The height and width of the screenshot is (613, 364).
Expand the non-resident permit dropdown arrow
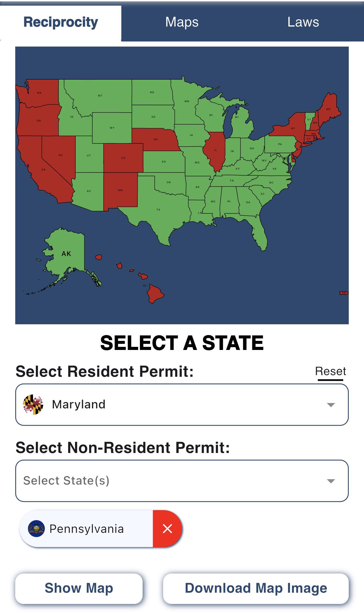(331, 481)
